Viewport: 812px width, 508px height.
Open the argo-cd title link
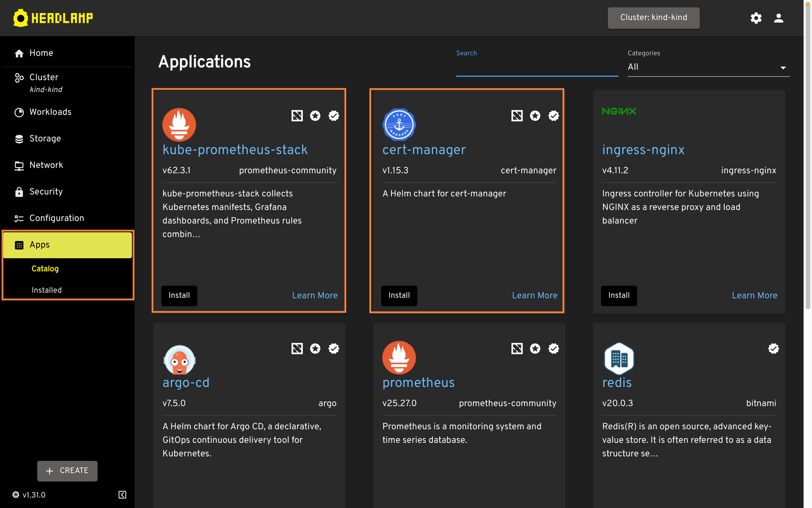click(x=186, y=383)
